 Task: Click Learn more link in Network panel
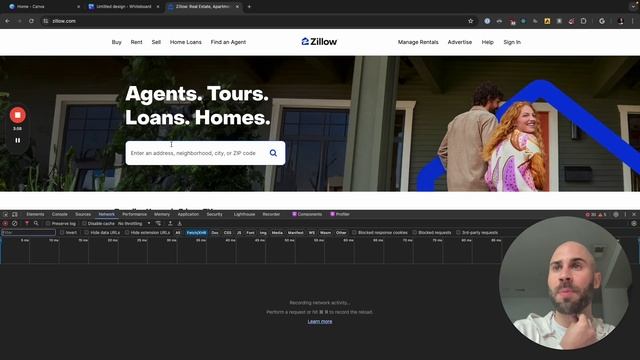coord(320,322)
